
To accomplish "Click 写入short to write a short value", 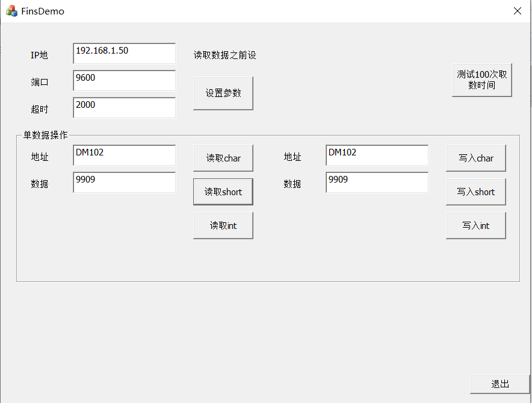I will pyautogui.click(x=475, y=191).
